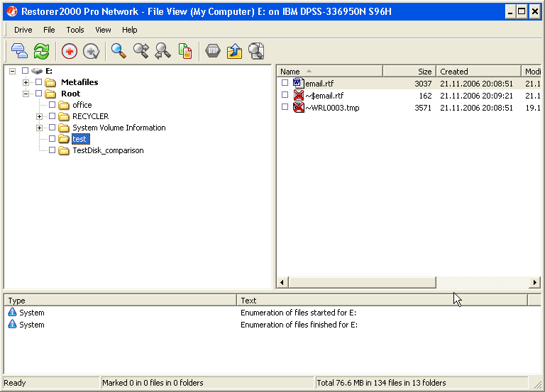Collapse the E: drive tree node
The height and width of the screenshot is (392, 545).
point(13,71)
